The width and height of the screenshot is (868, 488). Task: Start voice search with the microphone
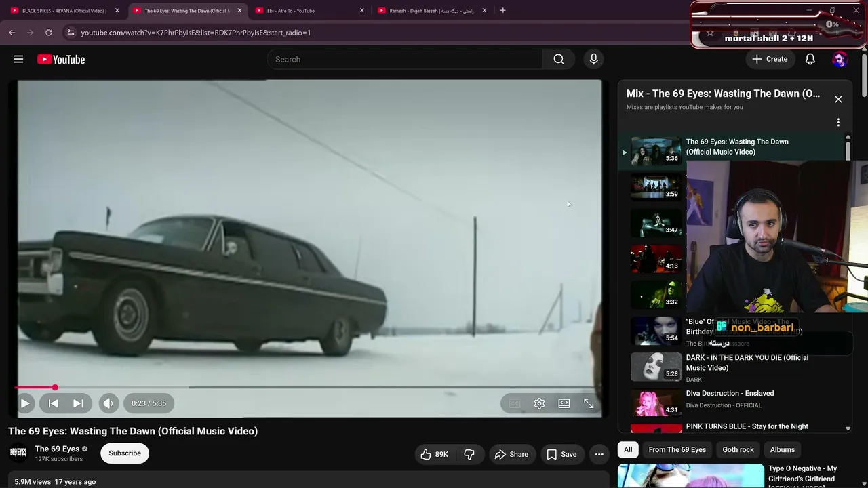point(593,59)
